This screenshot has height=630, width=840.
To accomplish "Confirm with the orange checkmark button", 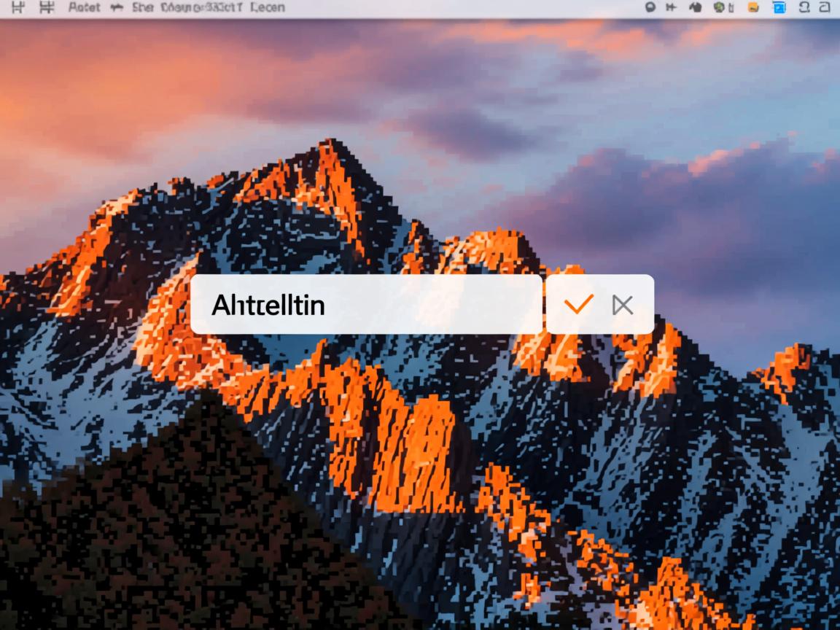I will point(579,305).
